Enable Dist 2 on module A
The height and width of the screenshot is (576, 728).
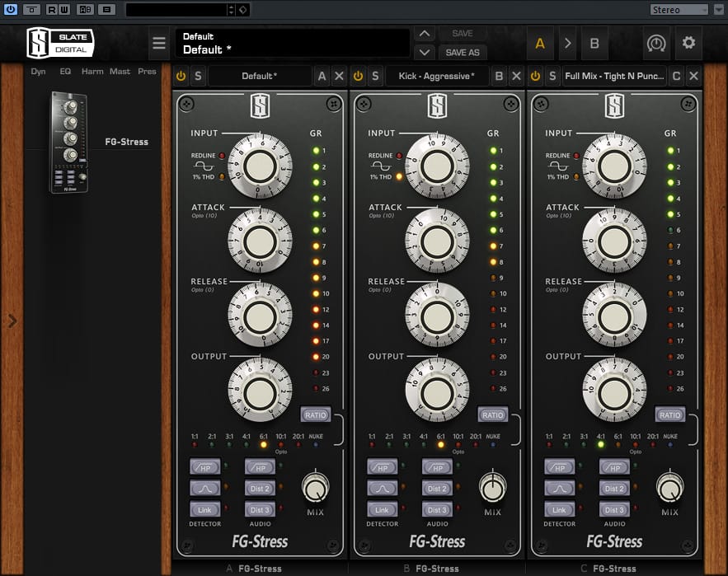[x=260, y=489]
